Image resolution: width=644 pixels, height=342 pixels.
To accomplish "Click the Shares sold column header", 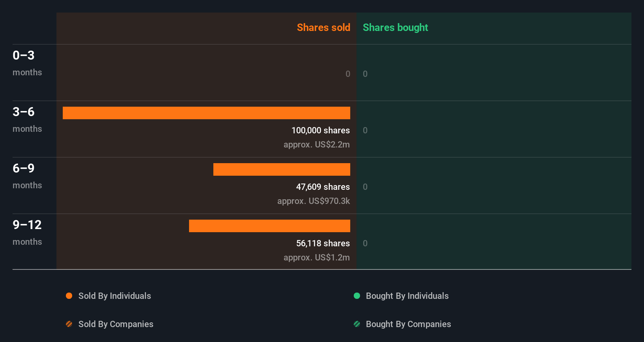I will pyautogui.click(x=324, y=27).
